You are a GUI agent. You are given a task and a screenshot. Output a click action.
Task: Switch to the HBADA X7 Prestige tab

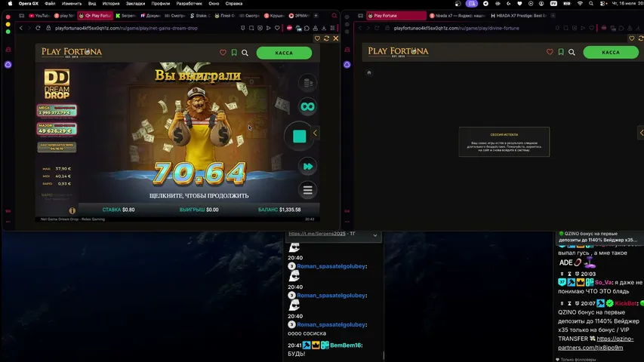(x=519, y=16)
